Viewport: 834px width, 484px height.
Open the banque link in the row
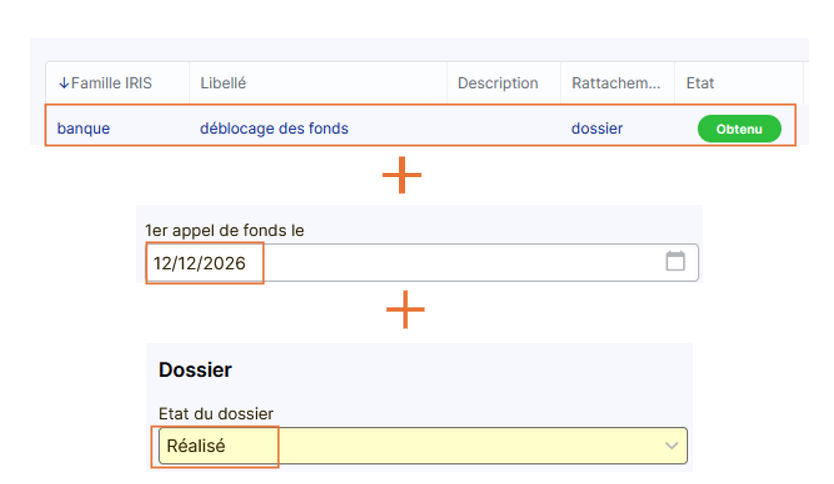[x=83, y=128]
